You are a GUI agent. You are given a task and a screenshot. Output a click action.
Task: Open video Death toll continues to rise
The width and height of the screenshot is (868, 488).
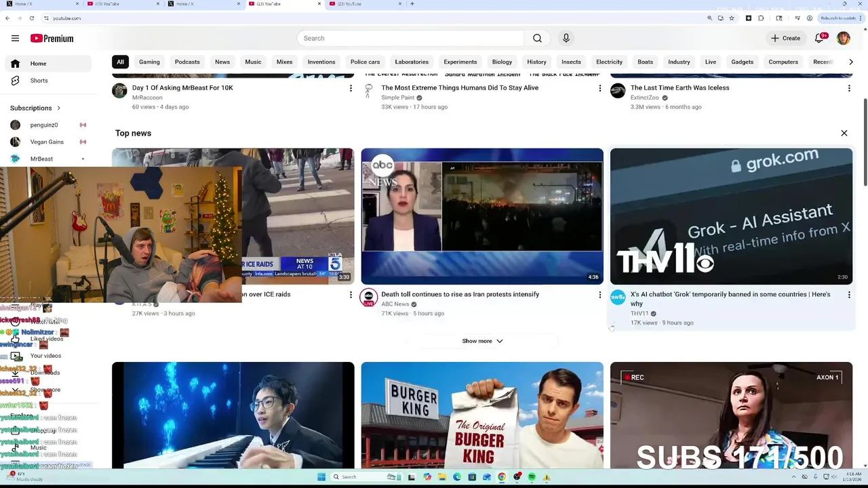pos(460,294)
